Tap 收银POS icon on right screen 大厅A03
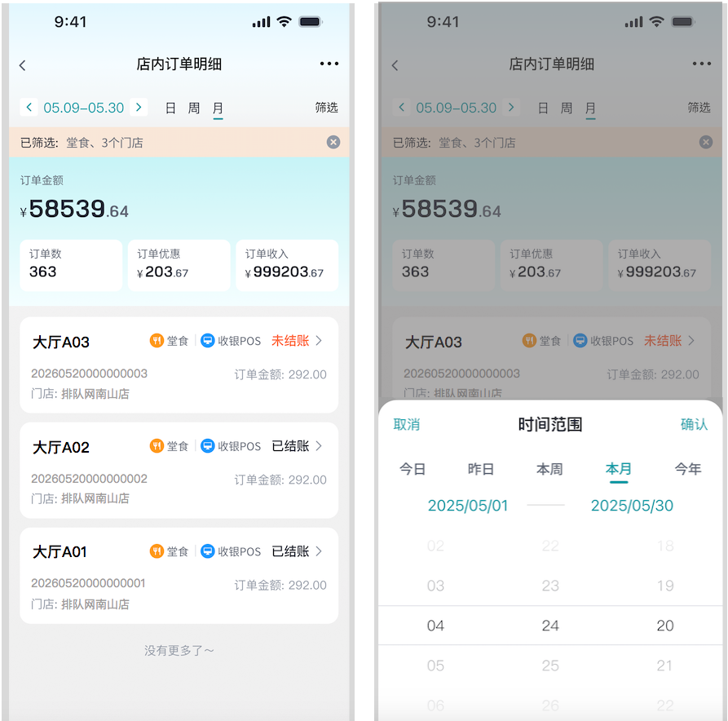The height and width of the screenshot is (721, 728). point(580,341)
